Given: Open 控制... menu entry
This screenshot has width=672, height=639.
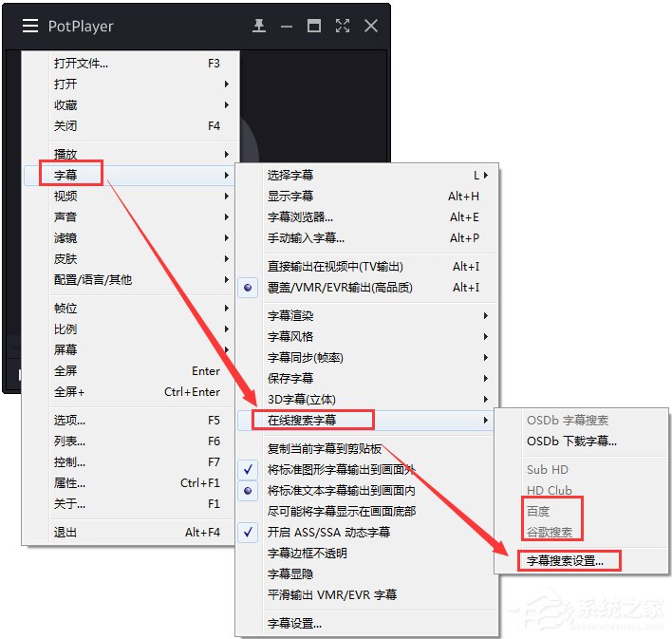Looking at the screenshot, I should click(x=129, y=461).
